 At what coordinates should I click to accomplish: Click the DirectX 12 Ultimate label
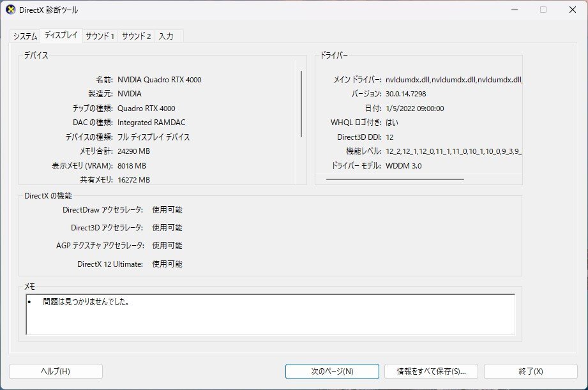click(x=110, y=264)
